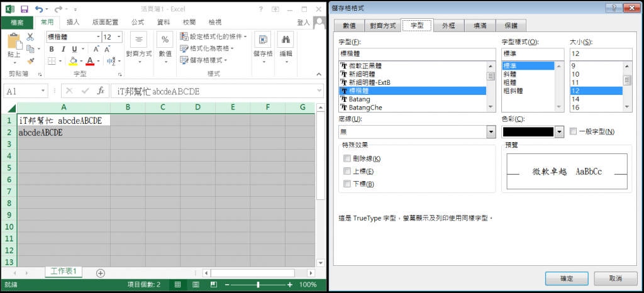The height and width of the screenshot is (293, 644).
Task: Expand the Format as Table (格式化為表格) menu
Action: (x=207, y=48)
